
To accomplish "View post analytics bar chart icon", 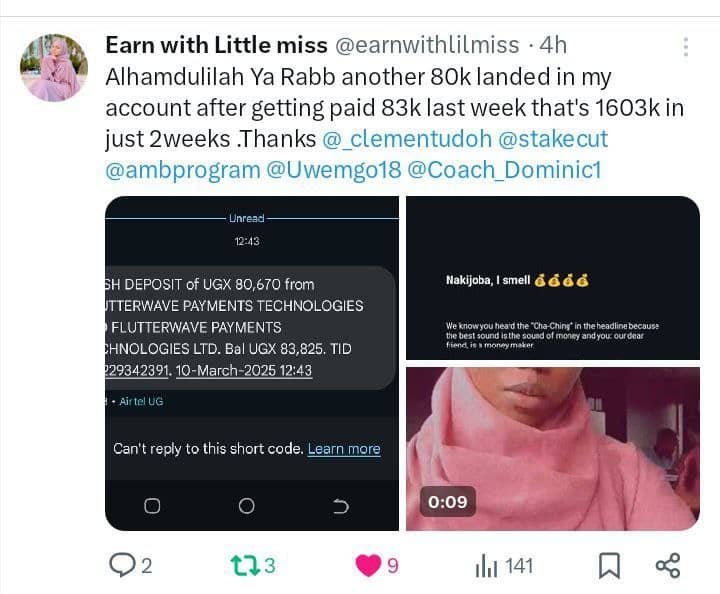I will pos(486,566).
